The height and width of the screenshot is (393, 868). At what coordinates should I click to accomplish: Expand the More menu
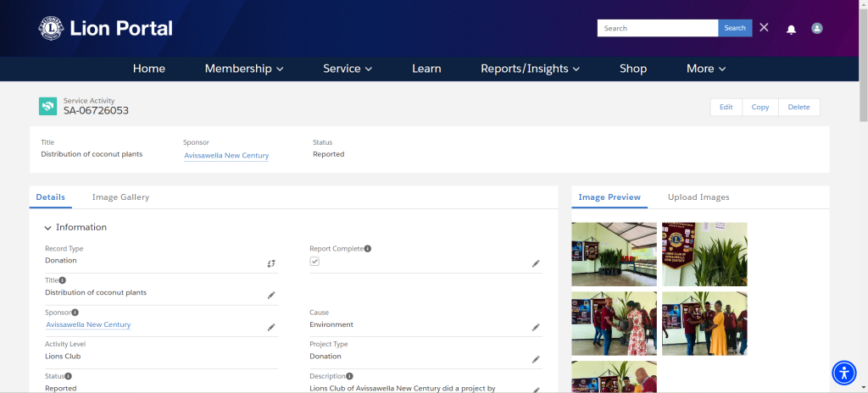tap(706, 69)
